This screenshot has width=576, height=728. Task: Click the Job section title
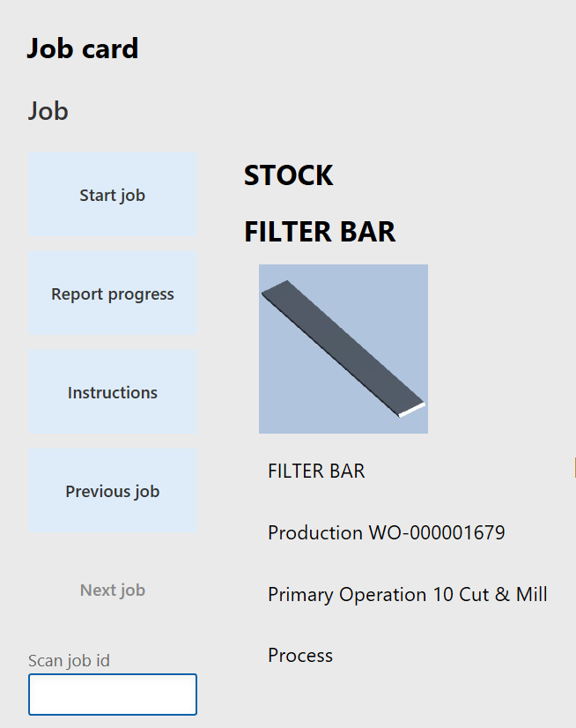48,111
